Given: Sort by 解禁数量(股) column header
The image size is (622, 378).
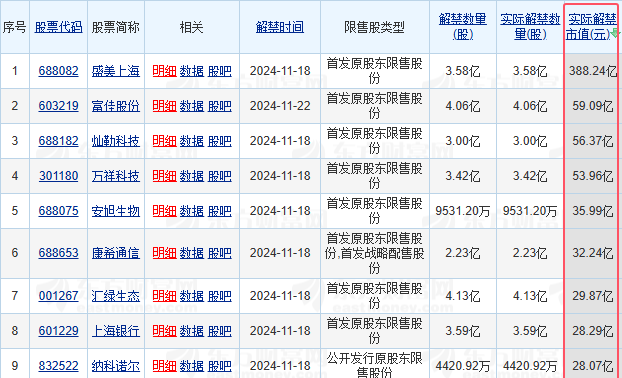Looking at the screenshot, I should 463,27.
